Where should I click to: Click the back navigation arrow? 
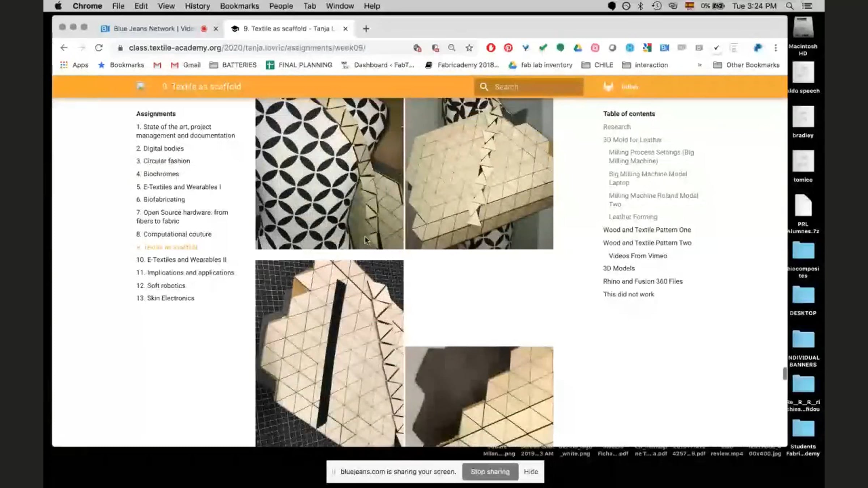tap(64, 48)
